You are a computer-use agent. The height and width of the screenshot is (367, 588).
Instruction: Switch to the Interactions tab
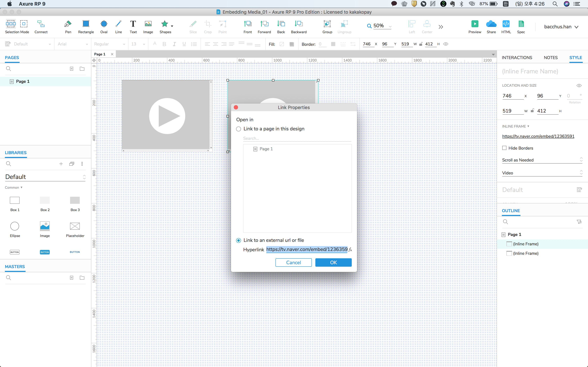click(517, 57)
